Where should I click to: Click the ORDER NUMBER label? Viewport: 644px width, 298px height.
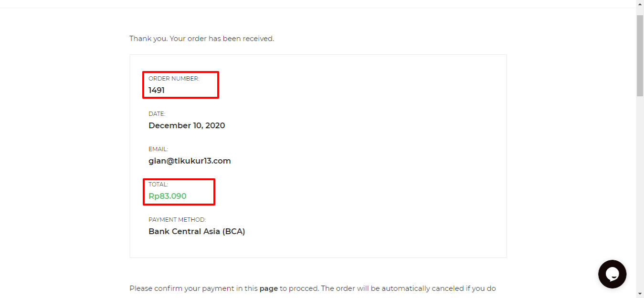174,79
